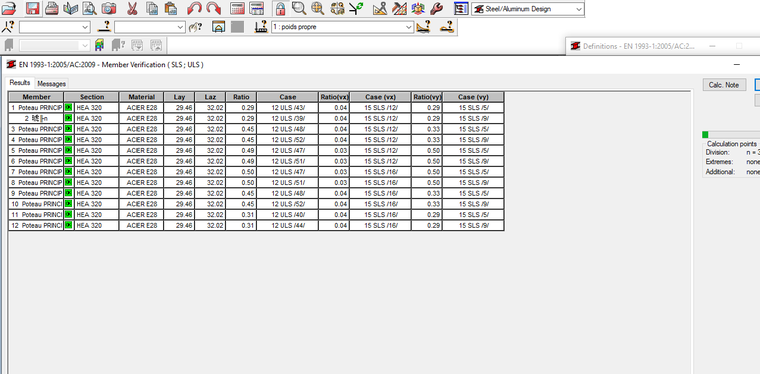Expand the '1 : poids propre' load case dropdown

tap(342, 27)
